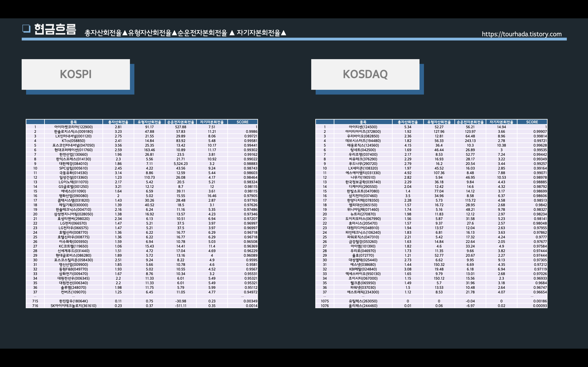Click the 현금흐름 heading text

(55, 29)
